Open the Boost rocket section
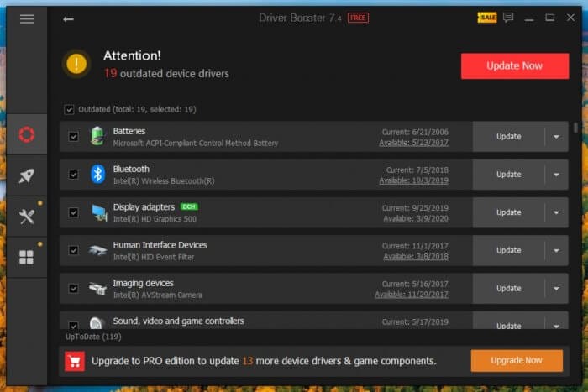Viewport: 588px width, 392px height. coord(27,175)
